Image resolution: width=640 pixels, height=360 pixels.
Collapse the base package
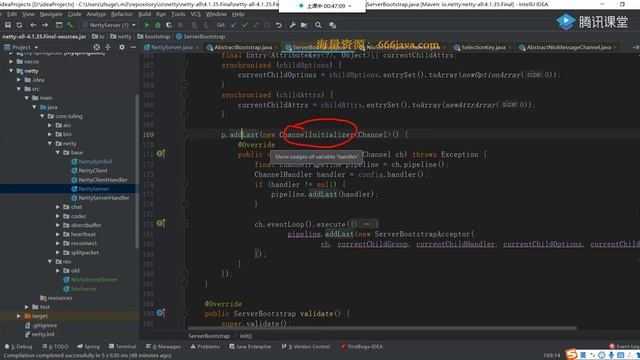click(x=58, y=153)
